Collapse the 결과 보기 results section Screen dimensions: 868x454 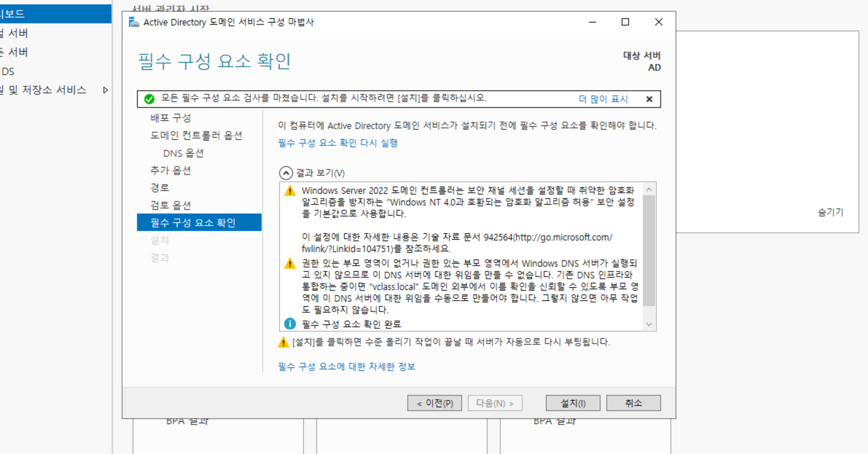286,173
